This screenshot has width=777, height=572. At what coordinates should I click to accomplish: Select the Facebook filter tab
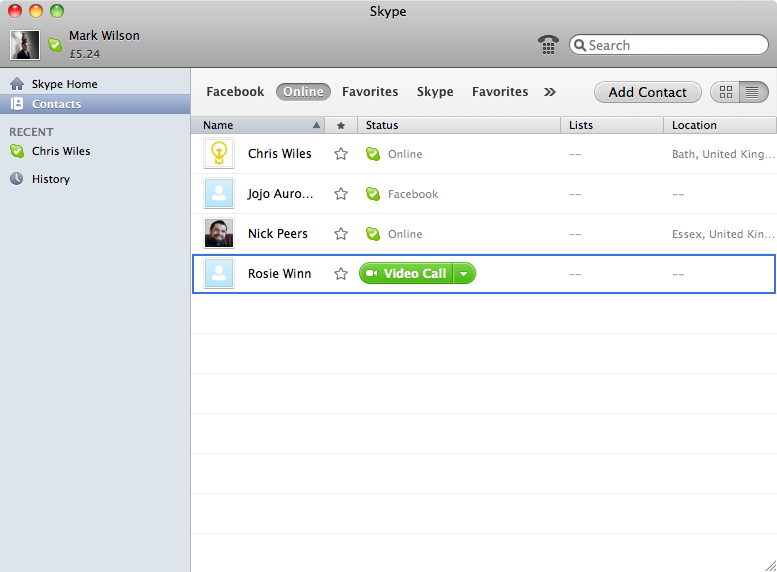(x=235, y=92)
